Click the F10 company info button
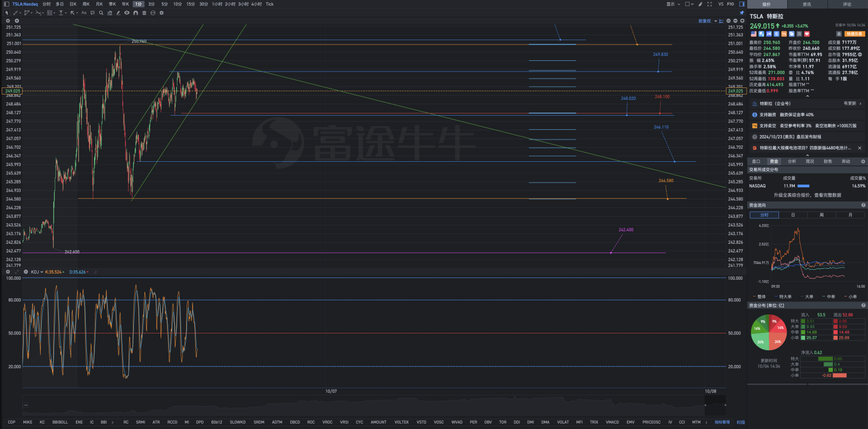 (x=730, y=4)
